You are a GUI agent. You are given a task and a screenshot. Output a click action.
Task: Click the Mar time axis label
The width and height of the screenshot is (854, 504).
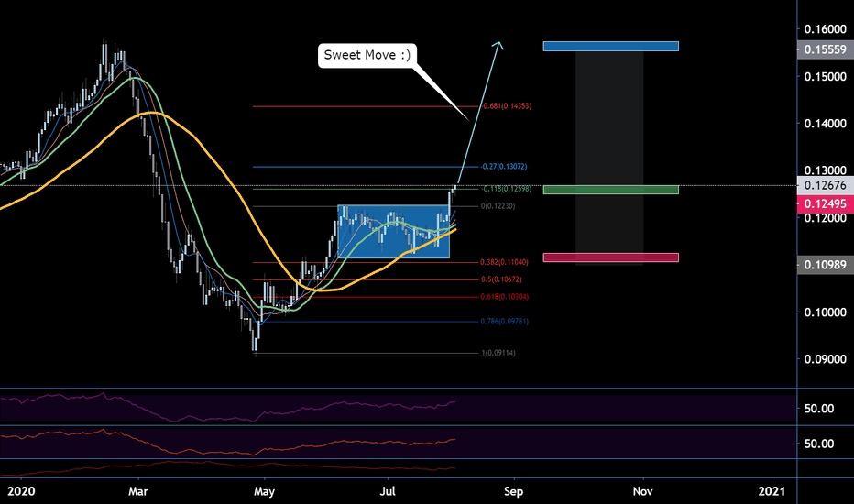(138, 491)
